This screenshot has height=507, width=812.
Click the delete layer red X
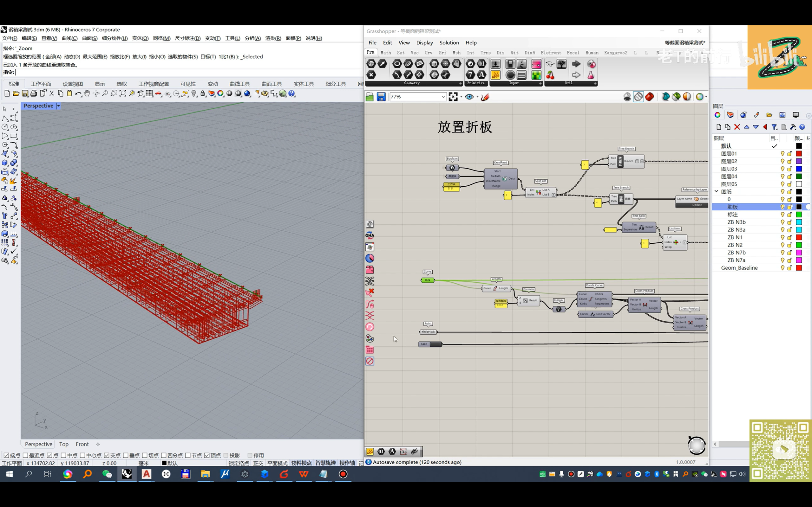click(737, 127)
